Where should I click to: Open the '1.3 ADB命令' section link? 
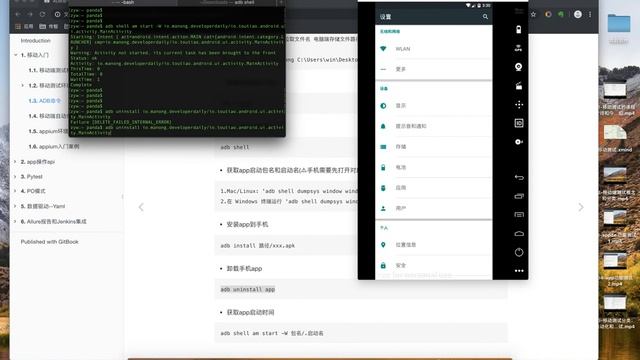pyautogui.click(x=44, y=100)
